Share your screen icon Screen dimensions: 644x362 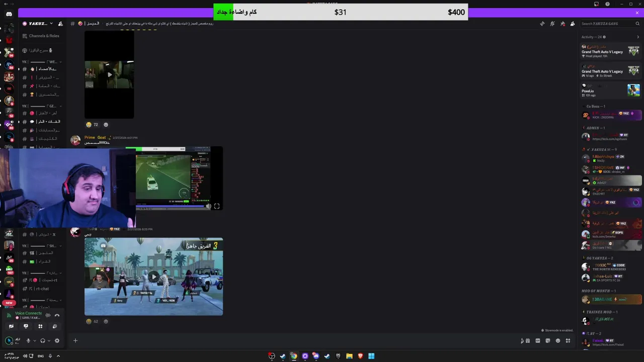26,326
